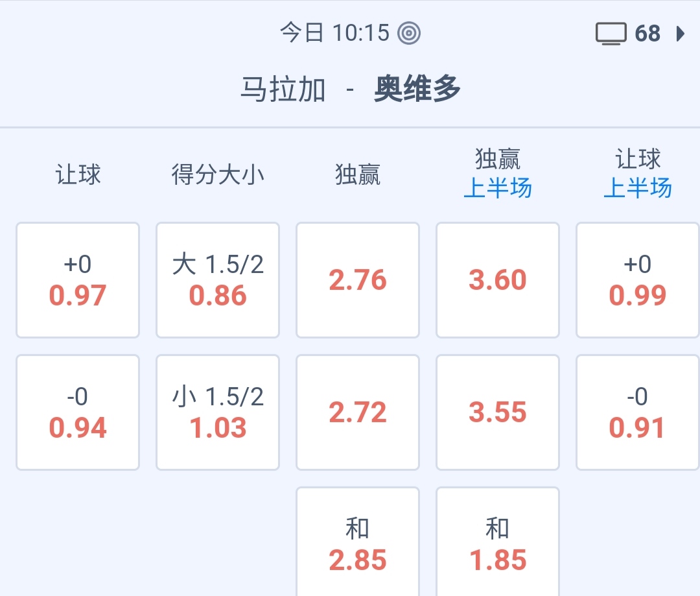700x596 pixels.
Task: Open the TV live stream icon
Action: pos(611,33)
